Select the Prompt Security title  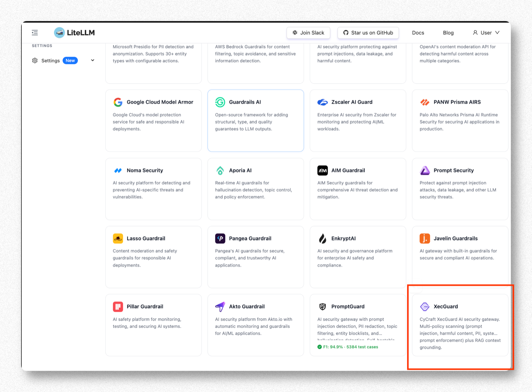[x=454, y=170]
